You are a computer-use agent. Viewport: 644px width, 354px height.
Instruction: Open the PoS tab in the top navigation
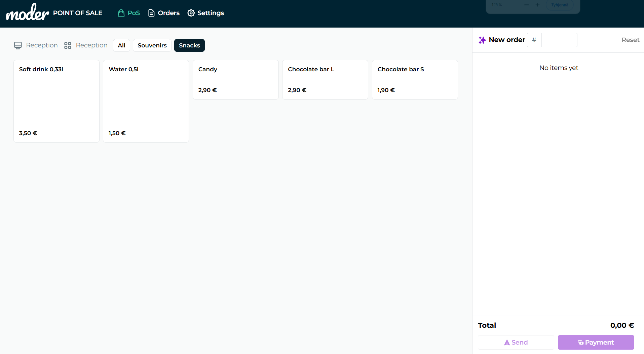tap(129, 13)
